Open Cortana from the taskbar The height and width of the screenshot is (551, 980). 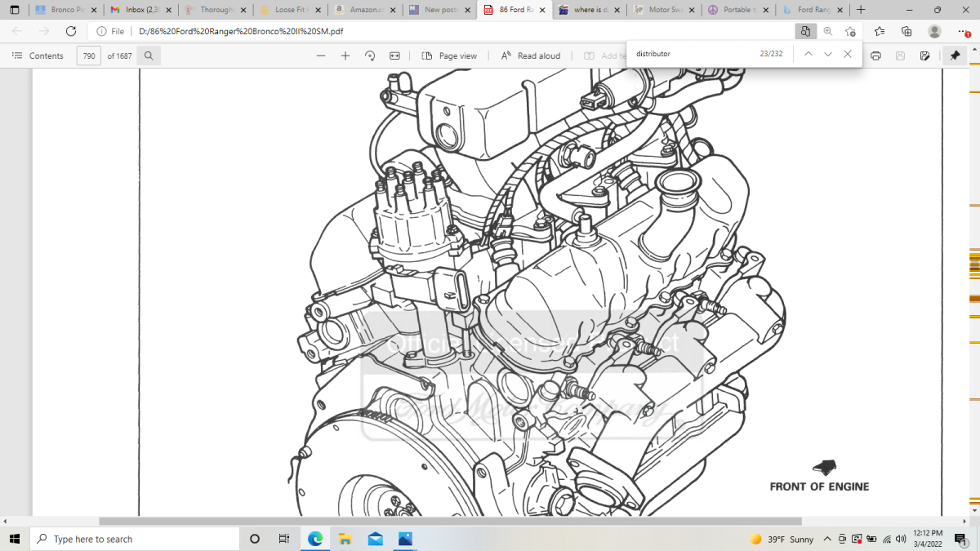(255, 539)
